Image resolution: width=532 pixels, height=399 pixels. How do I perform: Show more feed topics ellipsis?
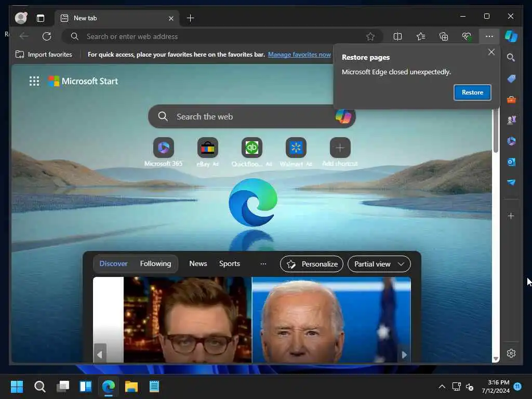pos(263,264)
